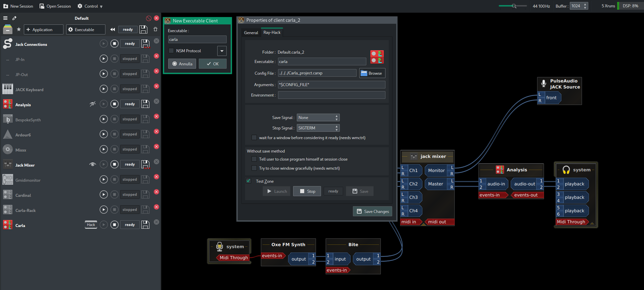Check Tell user to close program himself

point(254,159)
